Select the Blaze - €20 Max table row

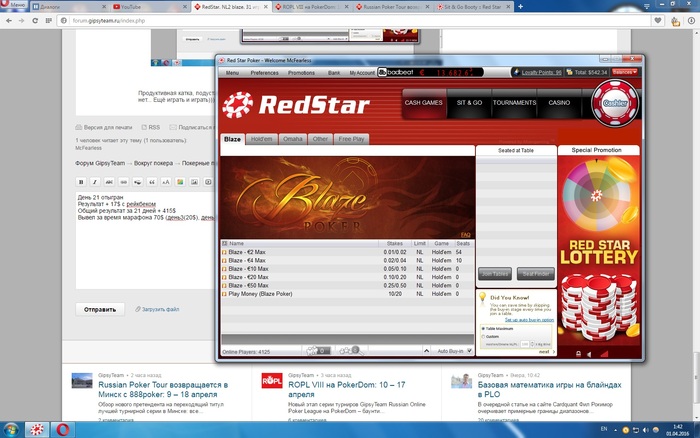(x=347, y=277)
